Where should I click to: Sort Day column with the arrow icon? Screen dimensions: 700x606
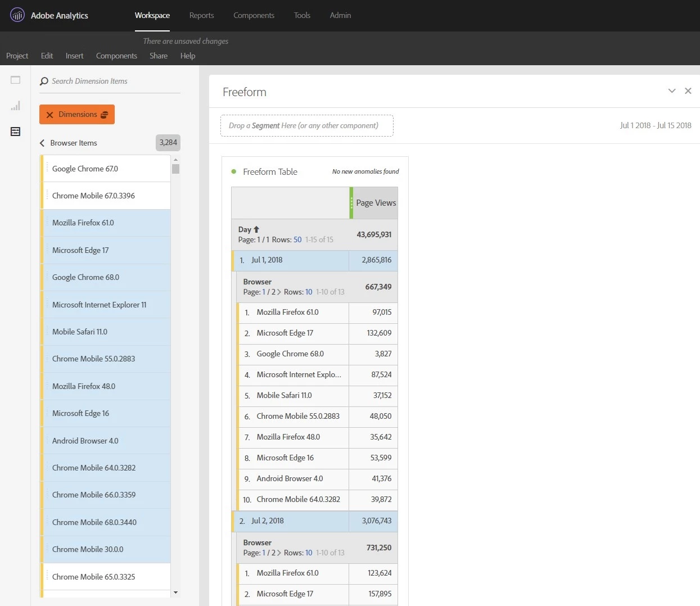click(256, 229)
